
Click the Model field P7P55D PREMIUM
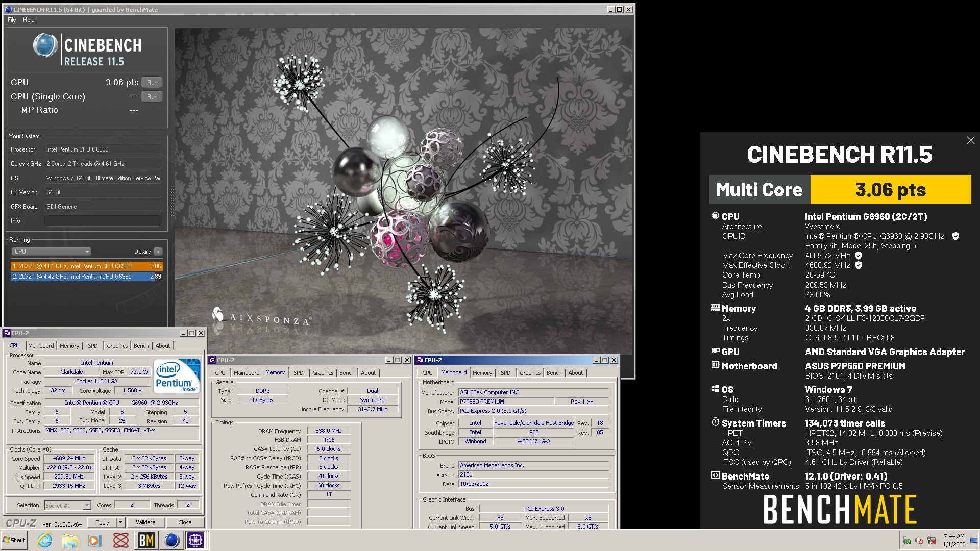pos(506,402)
